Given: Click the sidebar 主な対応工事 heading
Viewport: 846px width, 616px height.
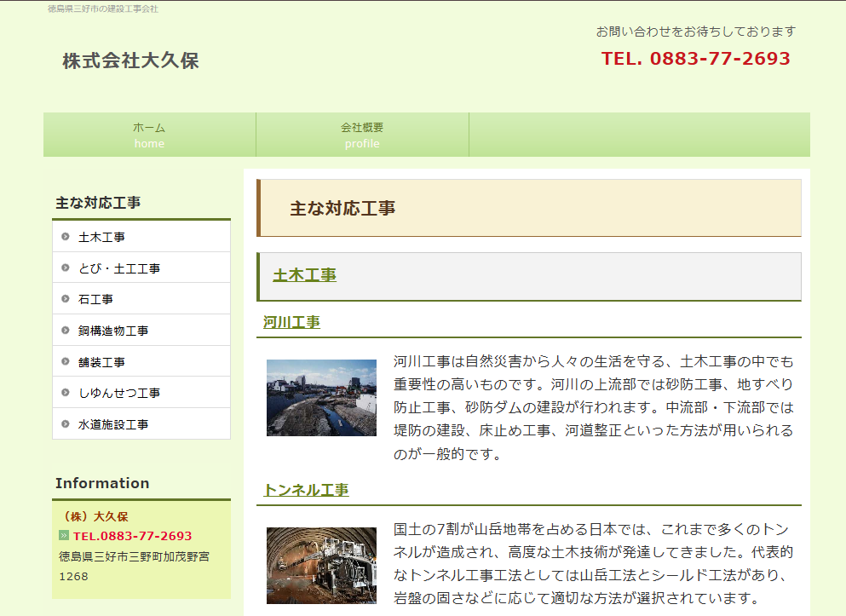Looking at the screenshot, I should [x=98, y=203].
